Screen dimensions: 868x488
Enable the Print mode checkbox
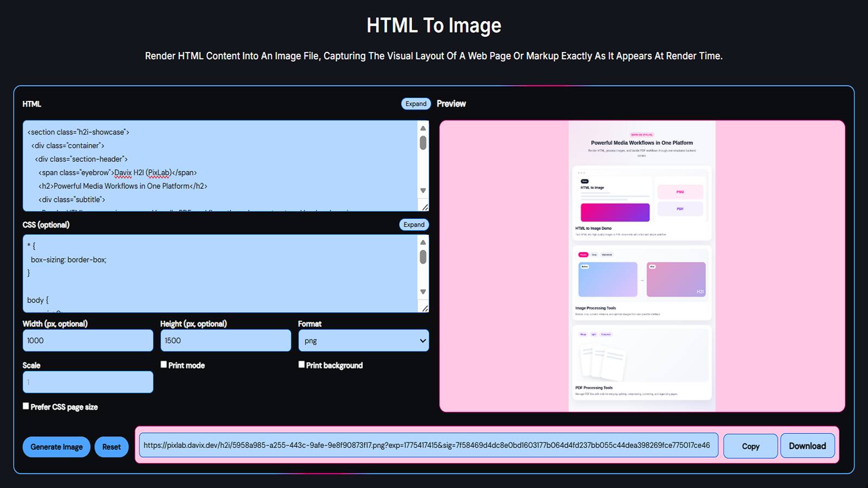point(163,364)
